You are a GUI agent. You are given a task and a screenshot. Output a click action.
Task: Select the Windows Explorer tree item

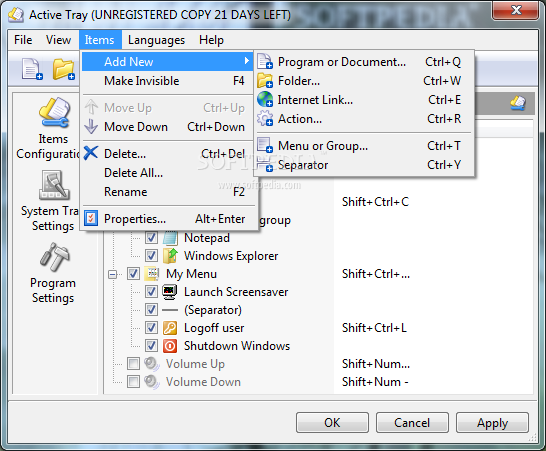click(231, 256)
